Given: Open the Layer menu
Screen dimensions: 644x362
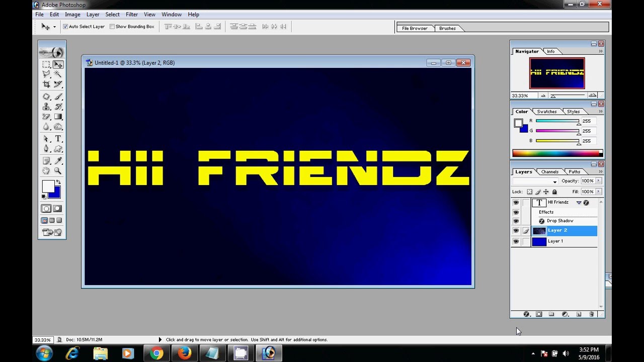Looking at the screenshot, I should click(93, 15).
